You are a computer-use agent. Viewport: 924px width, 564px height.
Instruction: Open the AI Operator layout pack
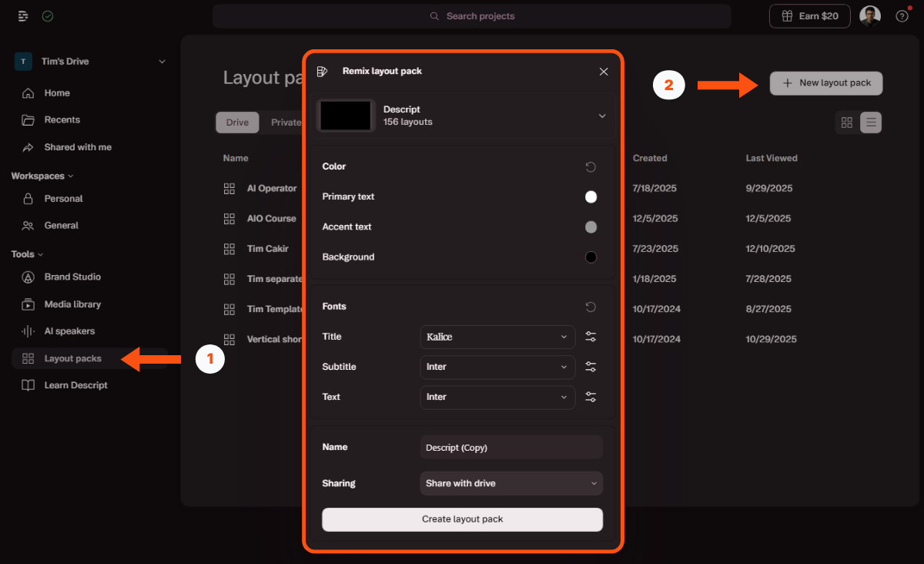pos(272,189)
